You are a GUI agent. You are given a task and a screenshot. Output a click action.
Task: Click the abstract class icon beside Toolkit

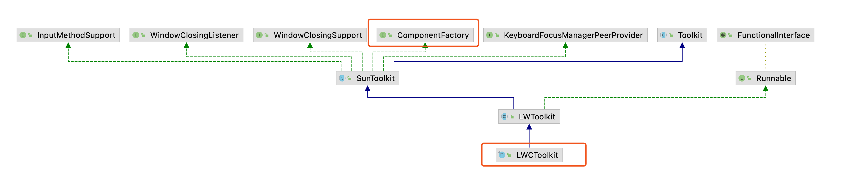tap(663, 35)
